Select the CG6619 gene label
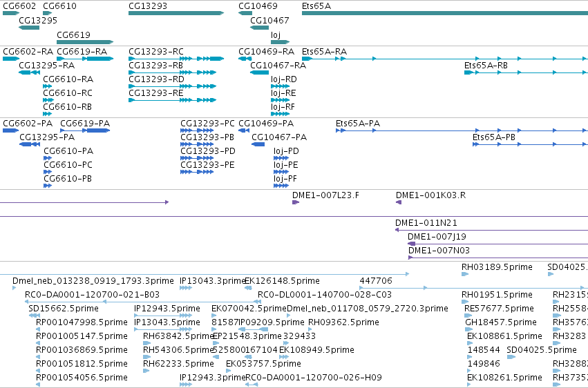Screen dimensions: 588x388 [73, 35]
